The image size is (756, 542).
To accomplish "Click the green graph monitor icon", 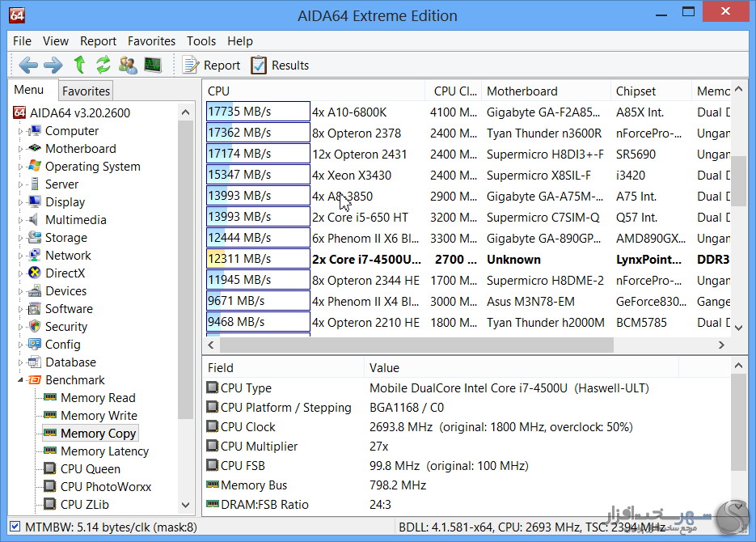I will click(152, 65).
